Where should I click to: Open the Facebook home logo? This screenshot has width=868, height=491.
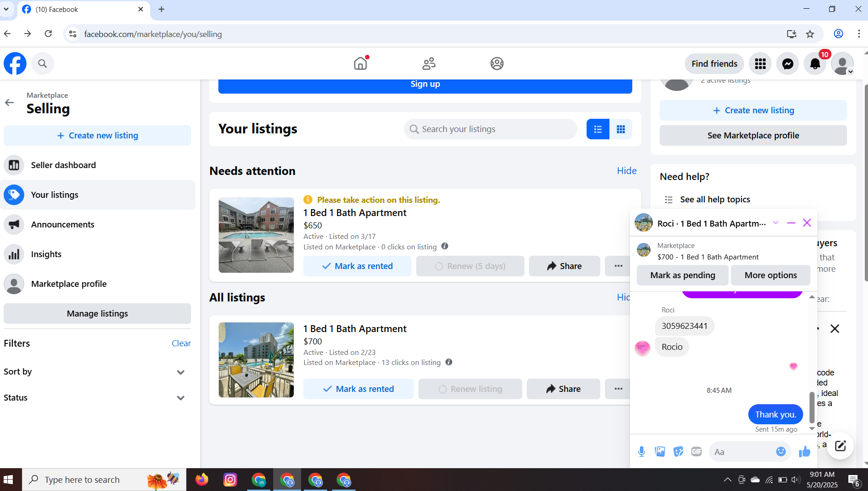15,63
